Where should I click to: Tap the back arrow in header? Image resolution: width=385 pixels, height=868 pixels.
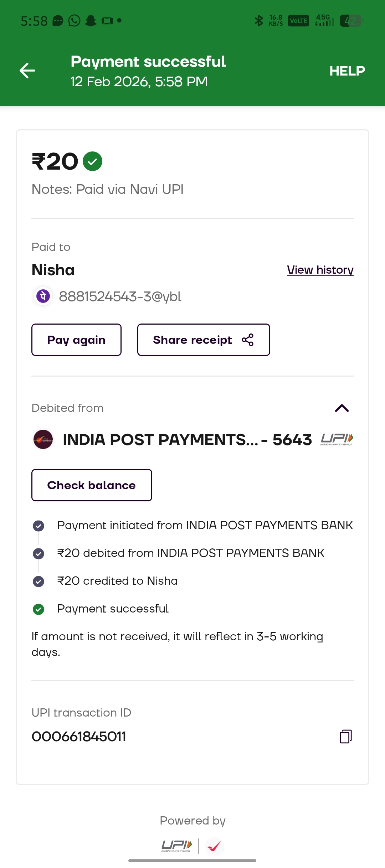click(x=27, y=71)
